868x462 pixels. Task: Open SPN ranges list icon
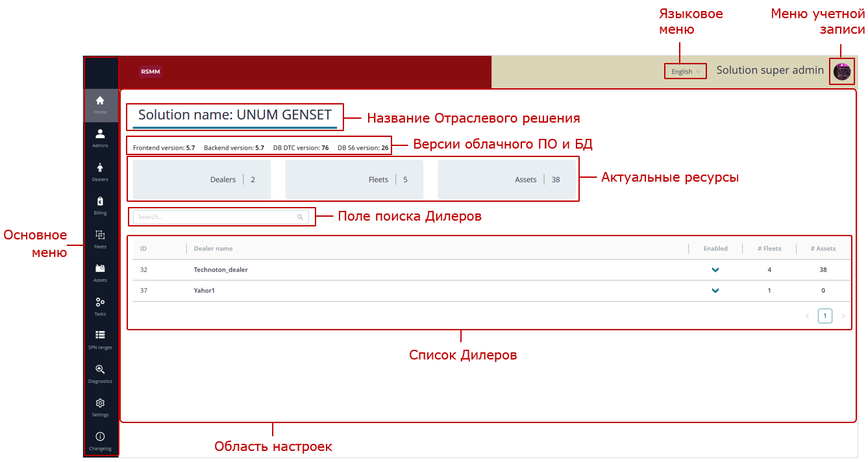coord(100,339)
